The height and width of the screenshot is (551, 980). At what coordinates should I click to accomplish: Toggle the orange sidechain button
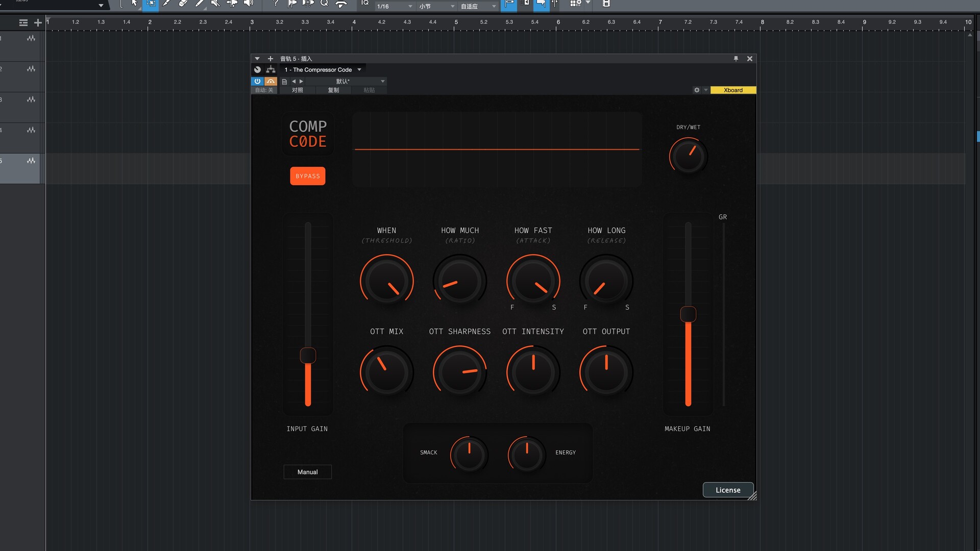pos(271,82)
